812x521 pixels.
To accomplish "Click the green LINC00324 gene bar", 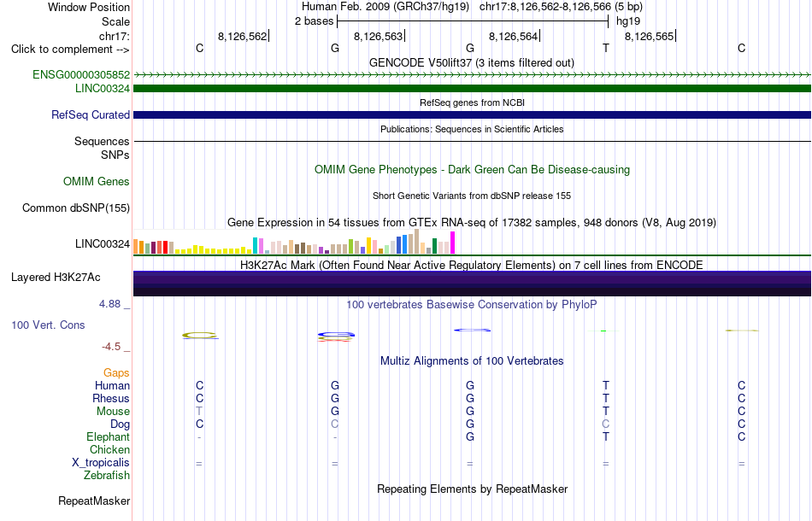I will coord(472,89).
